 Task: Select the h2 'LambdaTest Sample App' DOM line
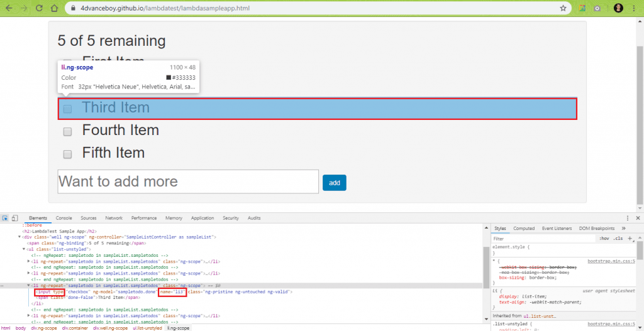[x=60, y=231]
